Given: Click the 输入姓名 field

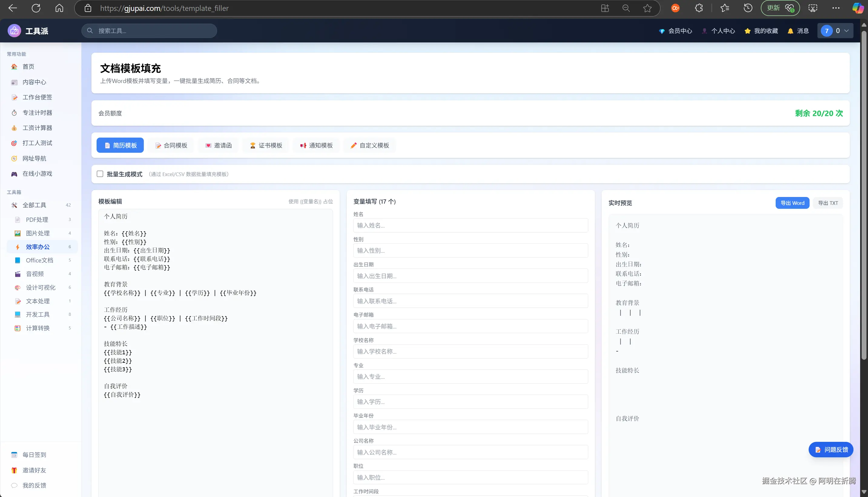Looking at the screenshot, I should 470,225.
